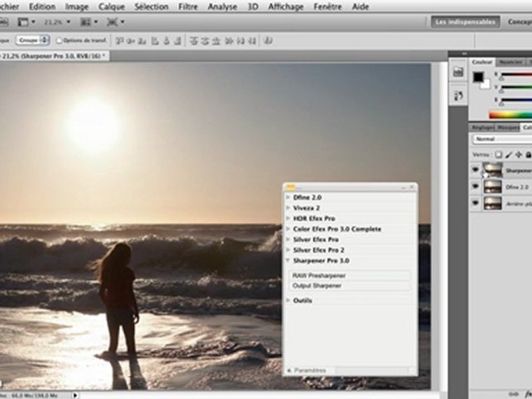The image size is (532, 399).
Task: Collapse Sharpener Pro 3.0 section
Action: 288,260
